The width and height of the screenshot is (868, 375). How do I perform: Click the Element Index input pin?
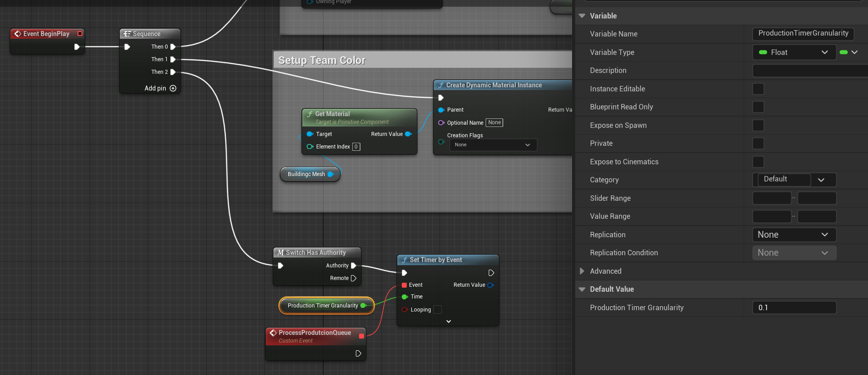(x=310, y=147)
